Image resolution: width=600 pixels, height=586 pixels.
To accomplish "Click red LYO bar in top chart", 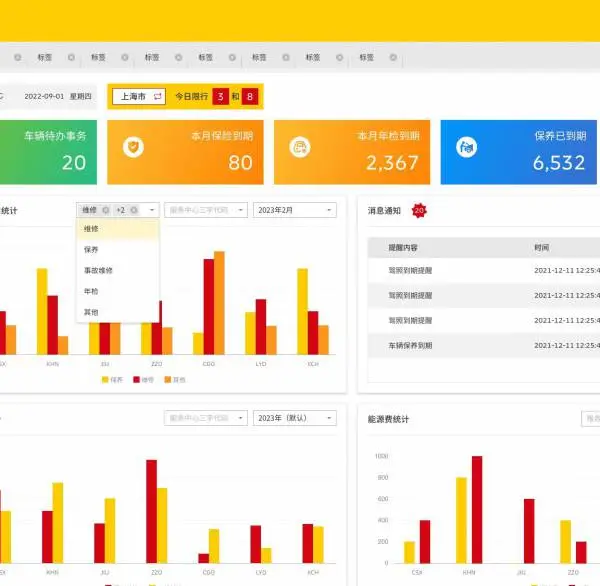I will (x=261, y=327).
